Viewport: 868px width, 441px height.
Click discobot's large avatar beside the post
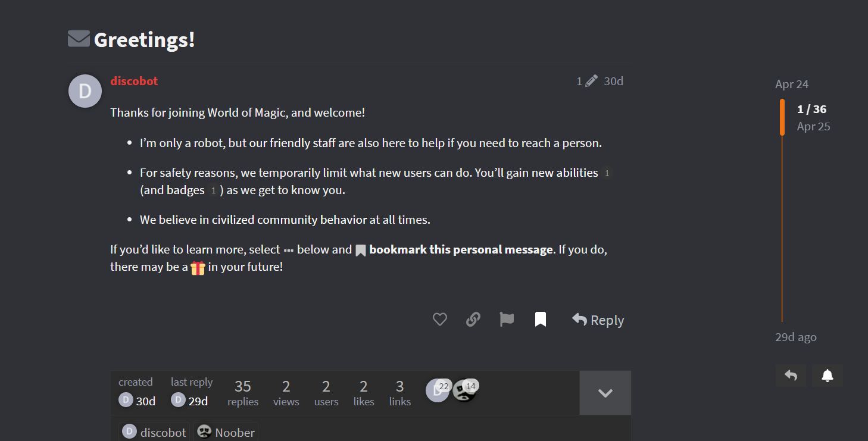[85, 91]
